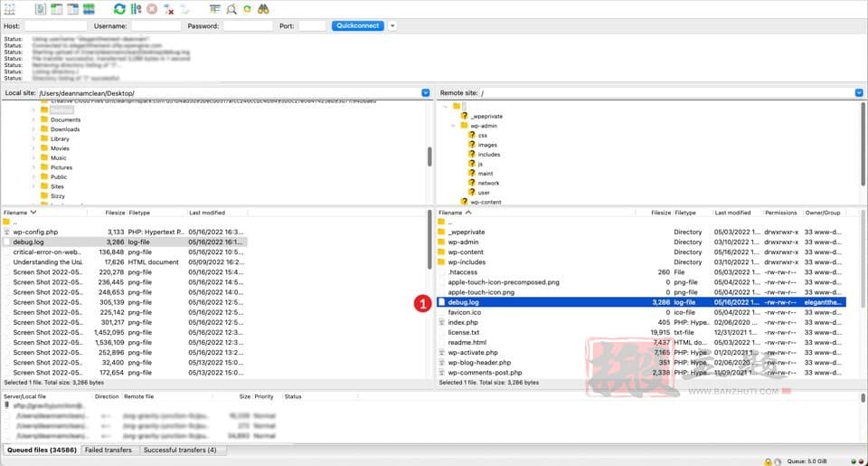Search remote files with binoculars icon
The image size is (868, 466).
coord(263,9)
